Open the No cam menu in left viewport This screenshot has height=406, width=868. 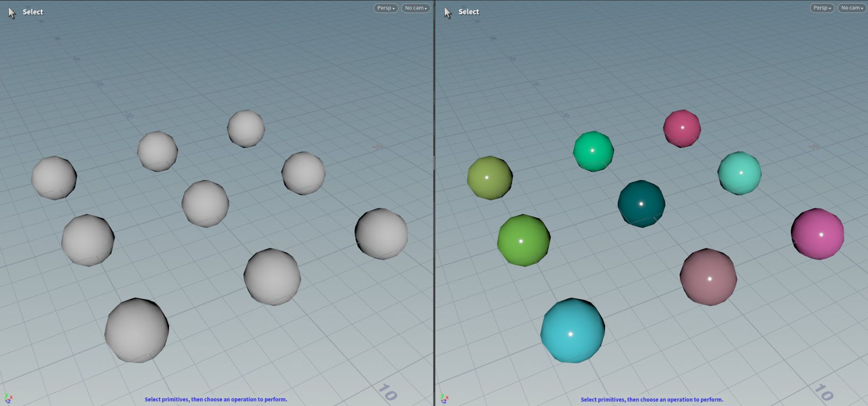pos(416,8)
